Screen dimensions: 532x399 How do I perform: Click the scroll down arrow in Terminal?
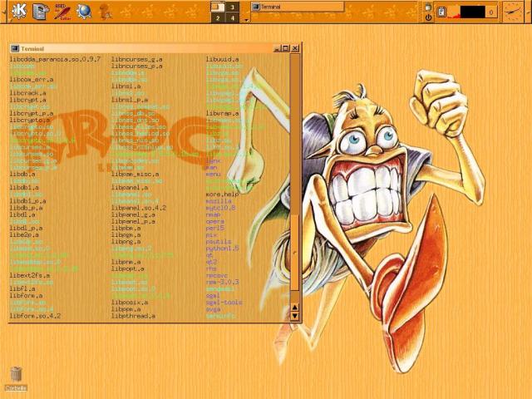click(x=295, y=316)
